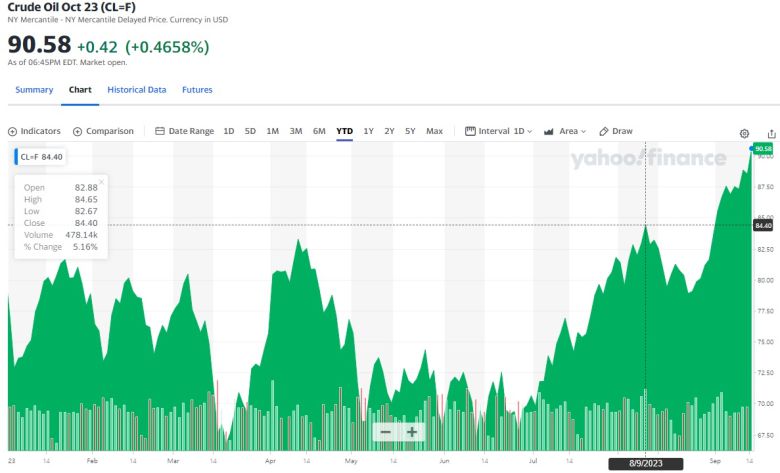
Task: Zoom in with the plus button
Action: click(411, 432)
